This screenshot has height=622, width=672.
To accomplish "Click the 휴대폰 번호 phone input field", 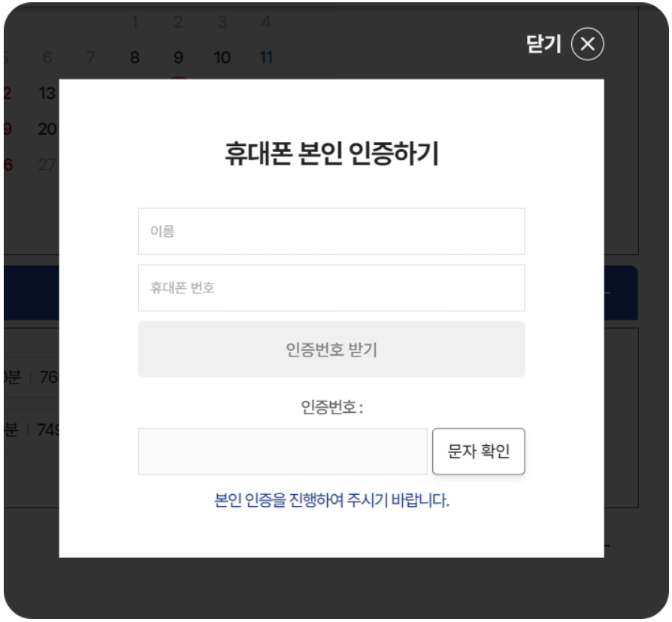I will 331,287.
